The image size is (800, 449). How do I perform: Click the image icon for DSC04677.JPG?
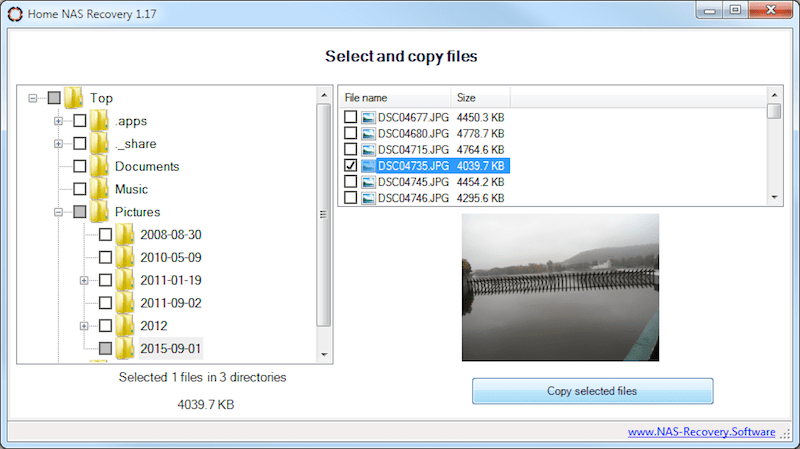[x=368, y=117]
